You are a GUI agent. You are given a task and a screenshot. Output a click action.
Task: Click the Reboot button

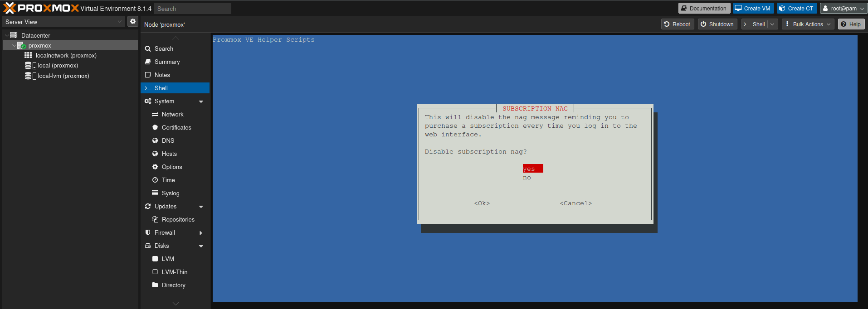(x=678, y=24)
